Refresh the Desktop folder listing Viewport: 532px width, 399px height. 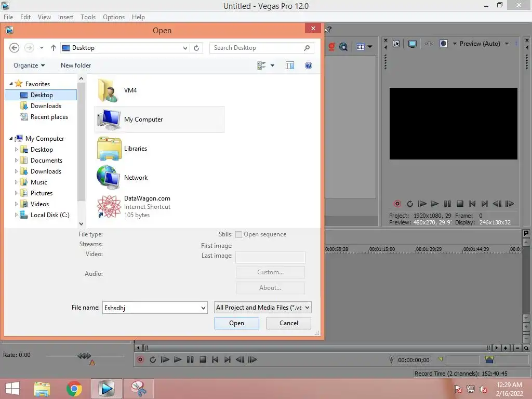196,48
